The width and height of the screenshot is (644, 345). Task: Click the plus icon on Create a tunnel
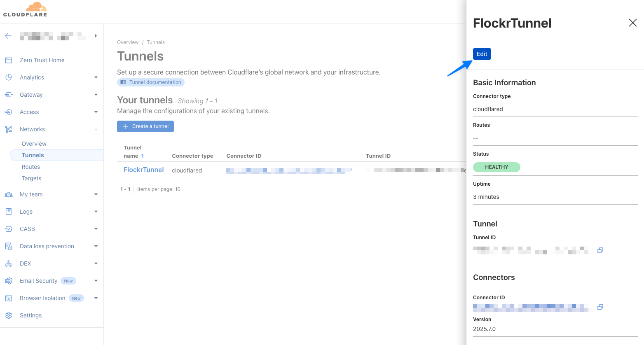pyautogui.click(x=126, y=126)
